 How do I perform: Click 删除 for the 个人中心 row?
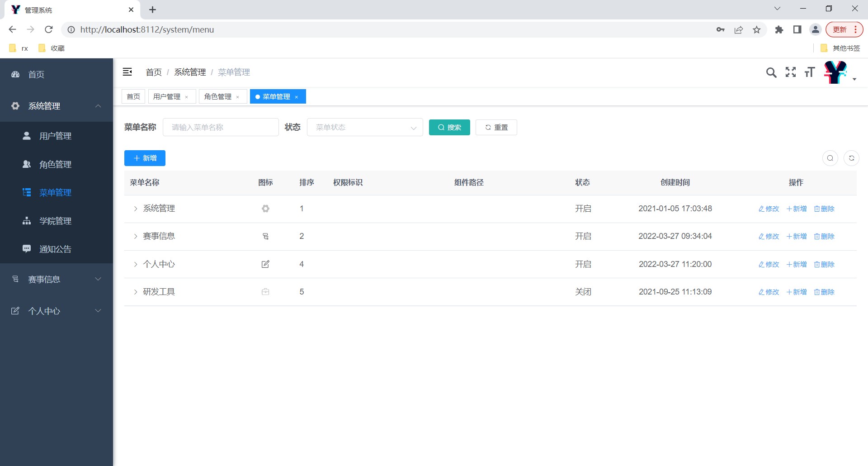[824, 264]
